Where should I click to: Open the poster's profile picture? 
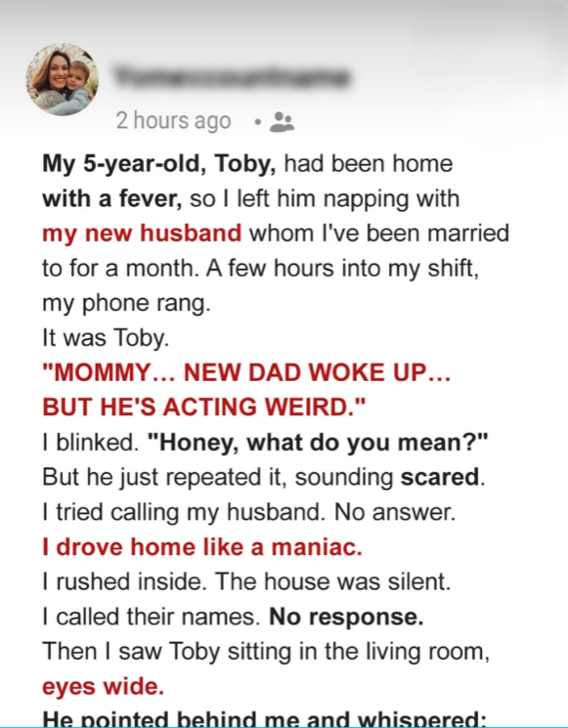pyautogui.click(x=62, y=79)
